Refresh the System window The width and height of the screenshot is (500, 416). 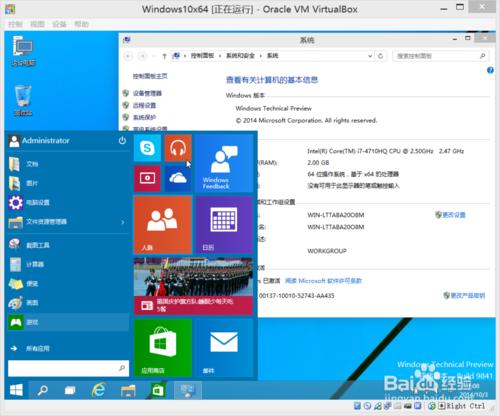pyautogui.click(x=380, y=56)
